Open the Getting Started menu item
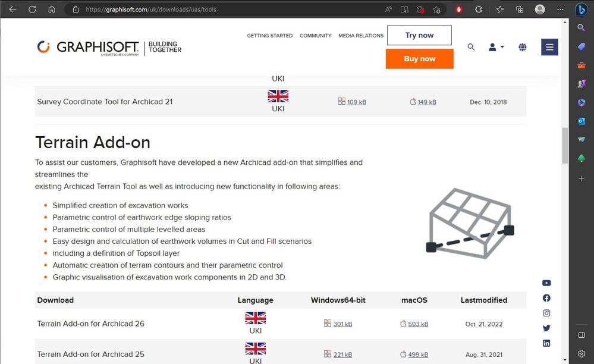Screen dimensions: 594x364 (270, 36)
